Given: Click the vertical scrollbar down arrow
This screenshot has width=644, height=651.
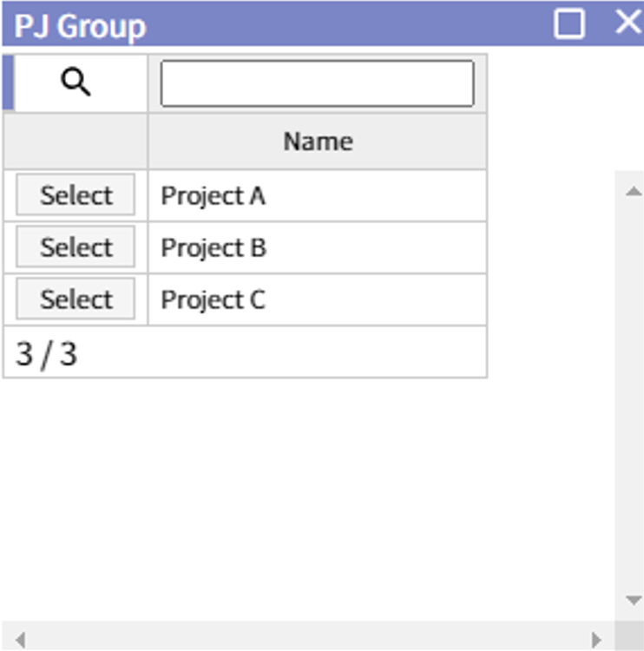Looking at the screenshot, I should coord(633,601).
